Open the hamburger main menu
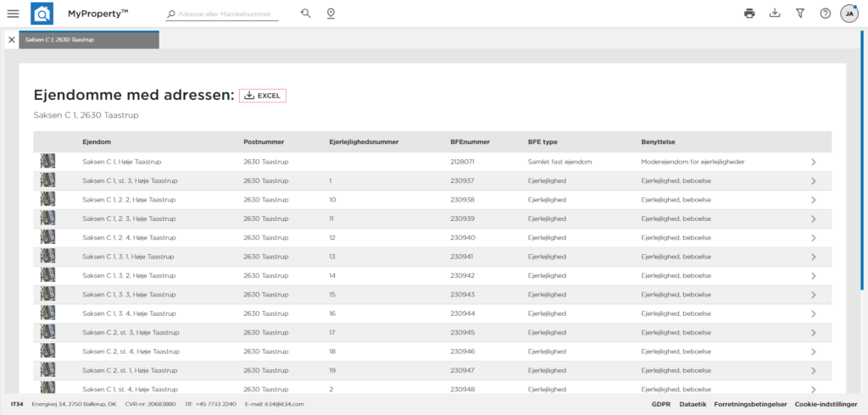 click(13, 14)
